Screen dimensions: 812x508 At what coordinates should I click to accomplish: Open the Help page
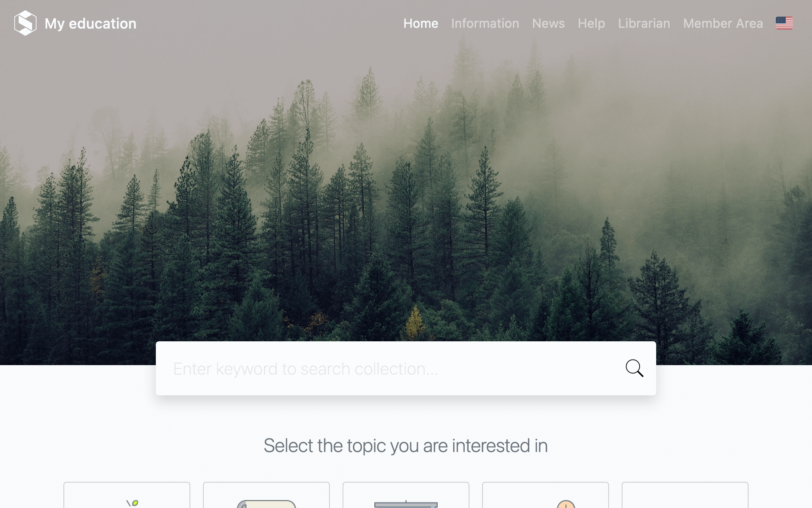pos(591,23)
